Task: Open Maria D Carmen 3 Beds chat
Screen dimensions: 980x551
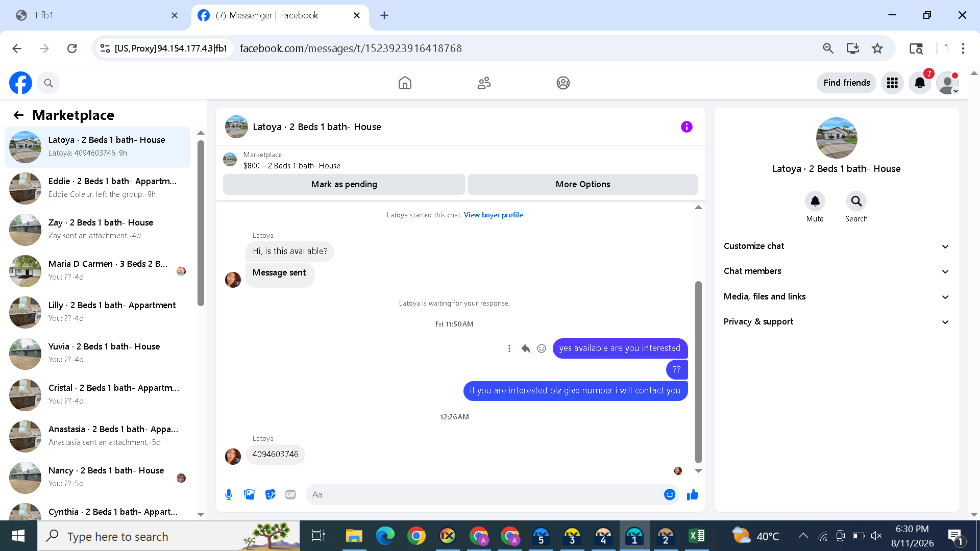Action: (97, 270)
